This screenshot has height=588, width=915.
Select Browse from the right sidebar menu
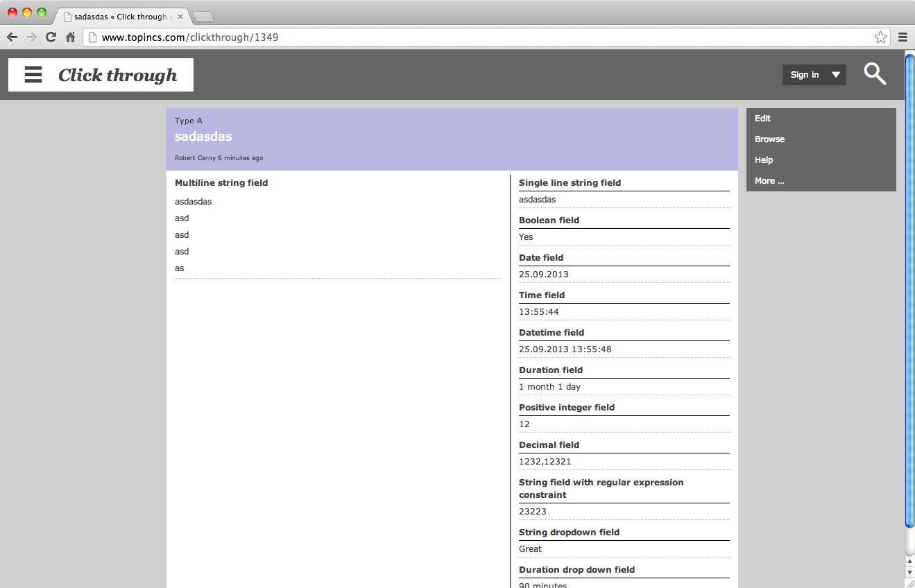(769, 139)
